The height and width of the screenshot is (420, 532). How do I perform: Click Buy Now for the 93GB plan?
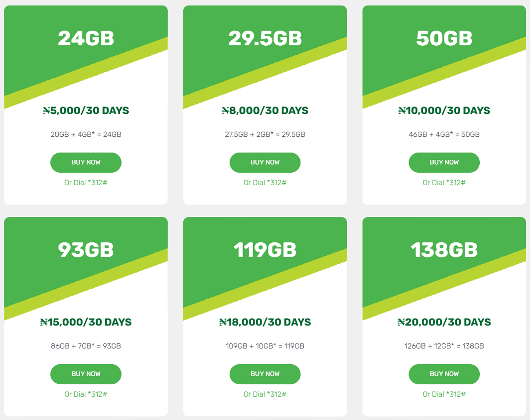85,374
